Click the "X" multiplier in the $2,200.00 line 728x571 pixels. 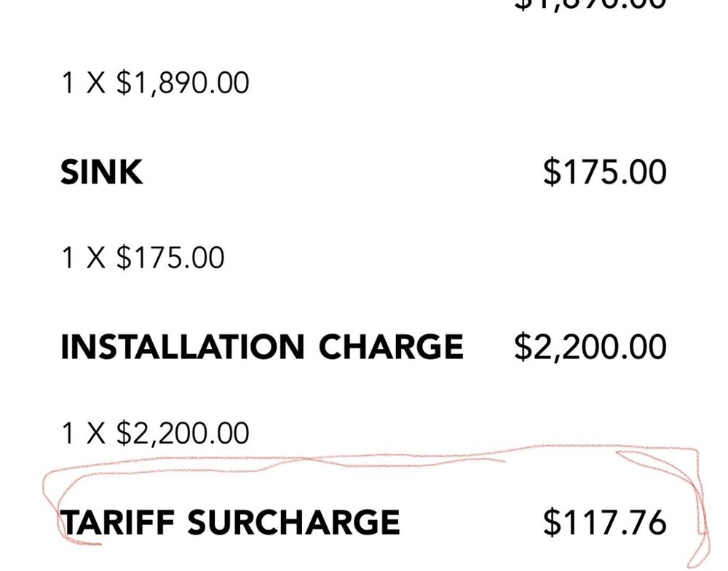96,433
